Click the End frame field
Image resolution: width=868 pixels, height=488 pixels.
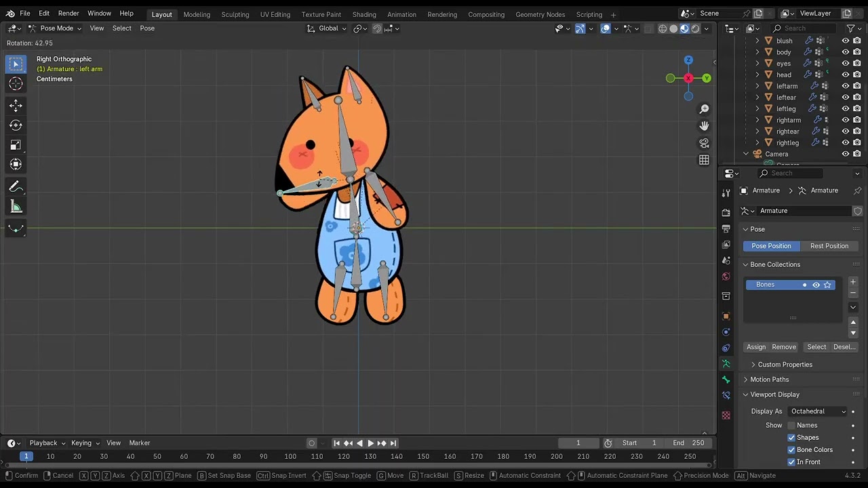coord(688,443)
